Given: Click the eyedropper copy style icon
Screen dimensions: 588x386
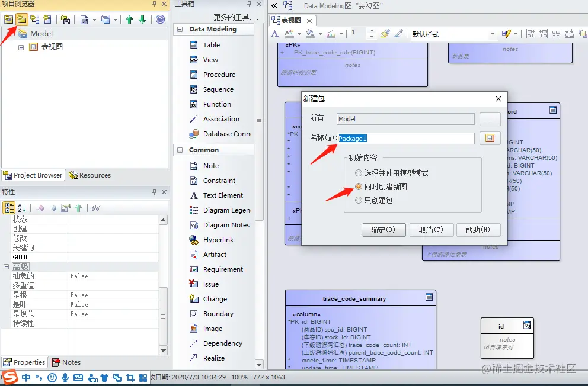Looking at the screenshot, I should 399,34.
